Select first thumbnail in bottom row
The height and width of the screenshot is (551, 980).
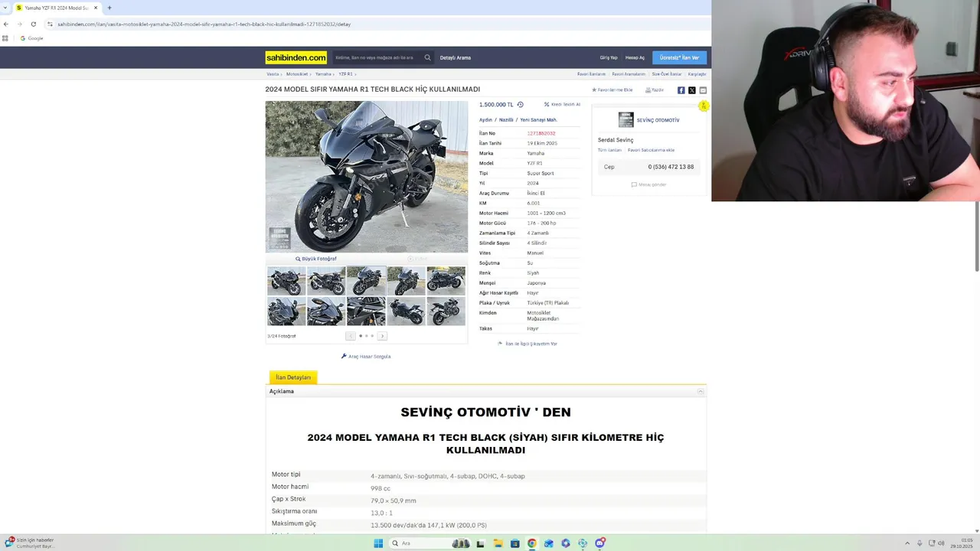pos(286,311)
